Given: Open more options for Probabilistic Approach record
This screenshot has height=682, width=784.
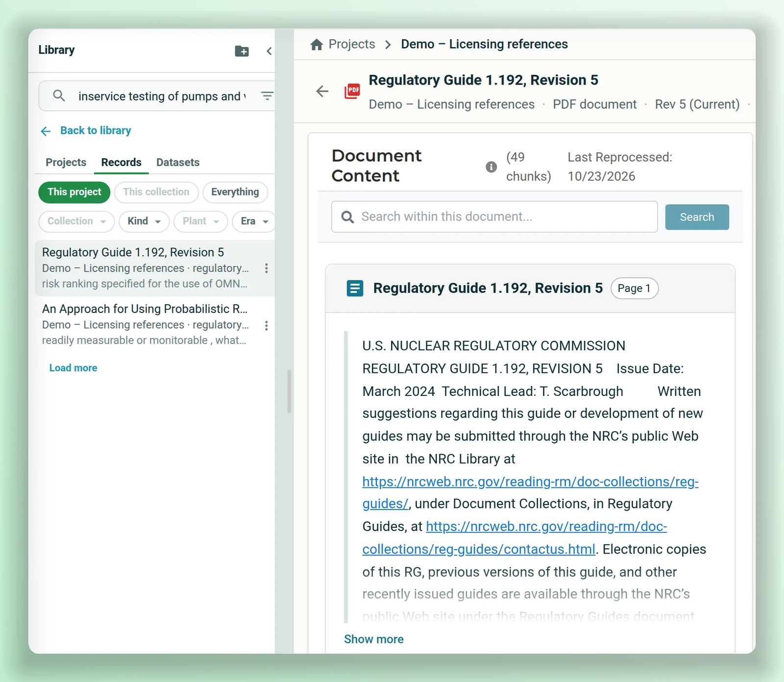Looking at the screenshot, I should (266, 326).
